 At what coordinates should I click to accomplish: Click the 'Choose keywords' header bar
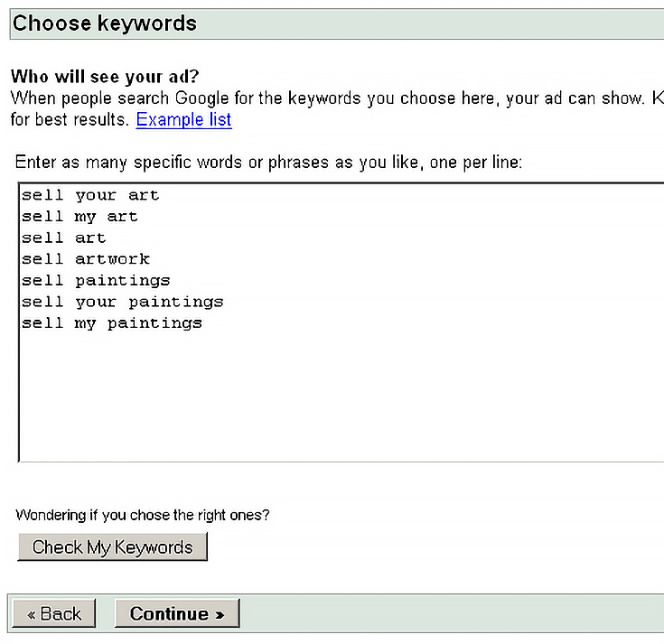[x=337, y=23]
